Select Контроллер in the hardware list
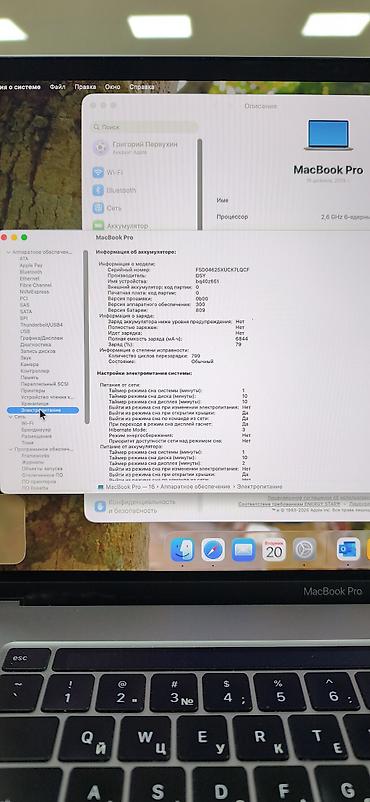The height and width of the screenshot is (802, 370). [34, 371]
